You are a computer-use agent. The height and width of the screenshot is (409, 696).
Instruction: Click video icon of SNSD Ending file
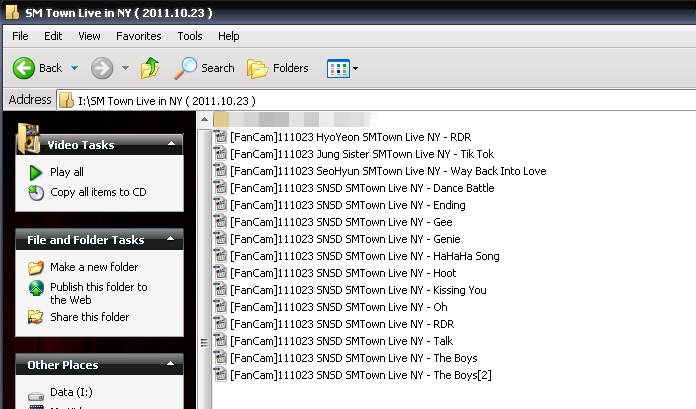click(220, 204)
